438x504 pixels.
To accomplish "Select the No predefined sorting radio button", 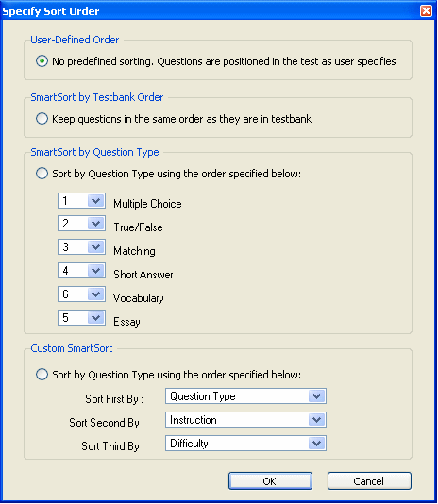I will pos(42,61).
